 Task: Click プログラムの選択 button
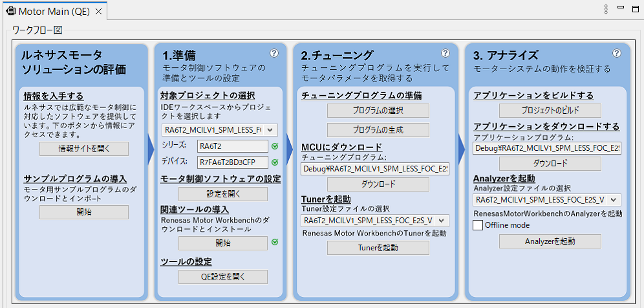[378, 111]
